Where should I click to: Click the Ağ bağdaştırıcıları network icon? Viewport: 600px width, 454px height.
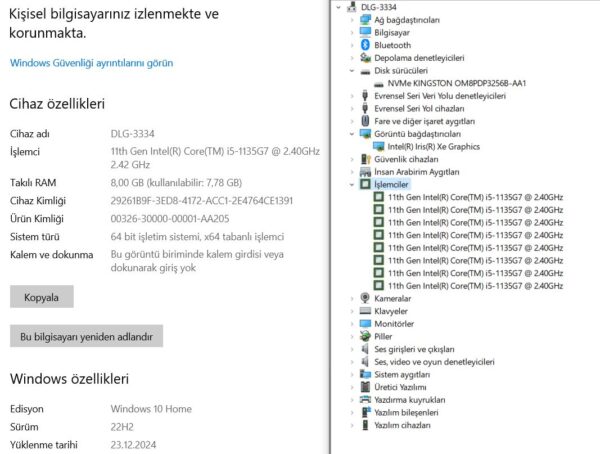point(365,19)
